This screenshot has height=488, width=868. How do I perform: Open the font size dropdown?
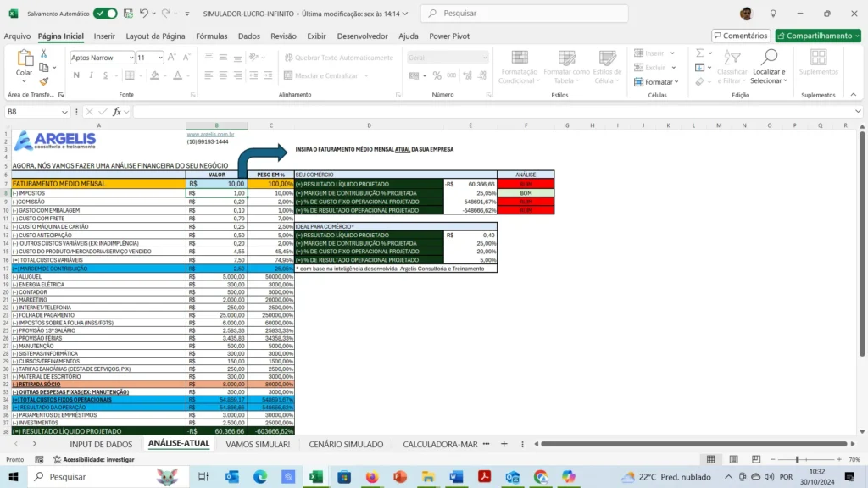pyautogui.click(x=160, y=58)
